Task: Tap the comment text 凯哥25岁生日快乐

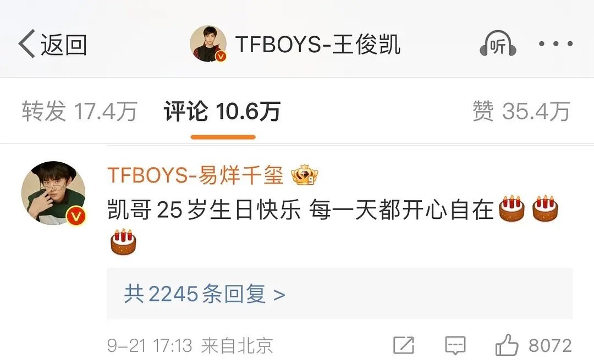Action: point(204,209)
